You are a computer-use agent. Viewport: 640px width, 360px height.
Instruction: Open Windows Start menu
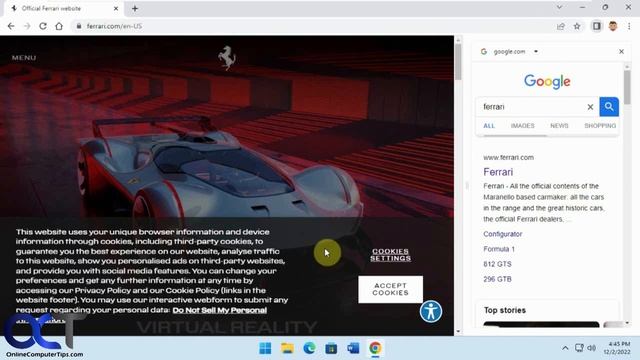(x=265, y=348)
